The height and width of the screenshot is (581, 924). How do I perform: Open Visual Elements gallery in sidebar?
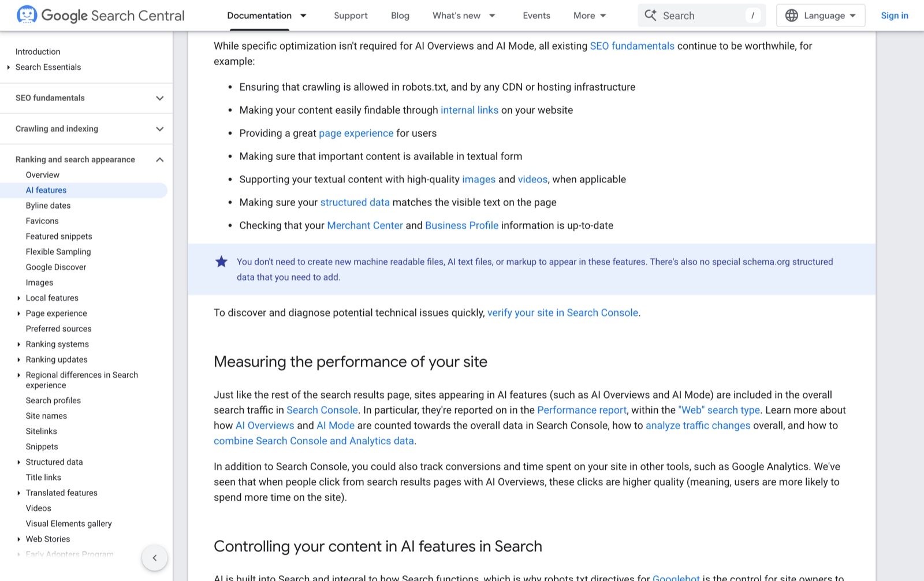point(69,524)
